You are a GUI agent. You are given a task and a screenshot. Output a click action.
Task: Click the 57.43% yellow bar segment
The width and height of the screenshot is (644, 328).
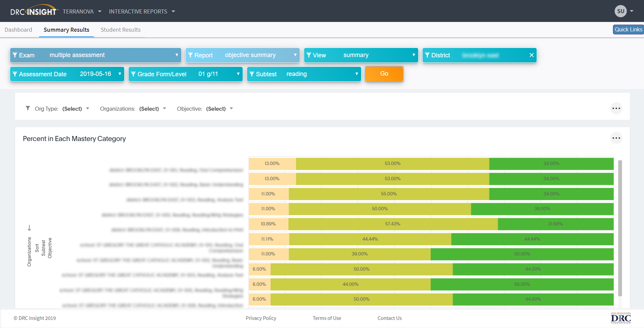[x=393, y=224]
